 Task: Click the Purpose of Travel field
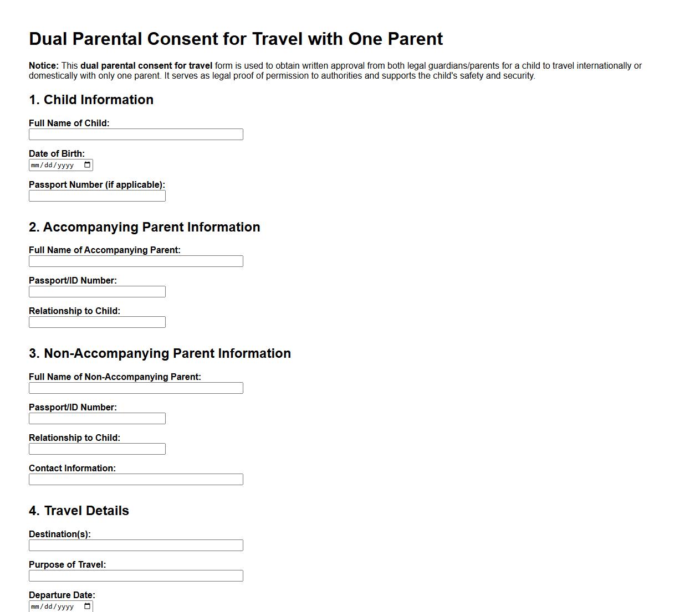pos(136,575)
